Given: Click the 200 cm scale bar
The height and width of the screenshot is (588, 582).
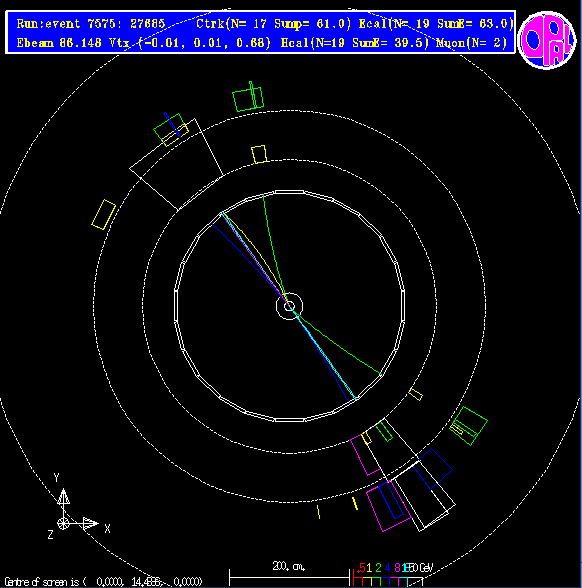Looking at the screenshot, I should [x=289, y=578].
